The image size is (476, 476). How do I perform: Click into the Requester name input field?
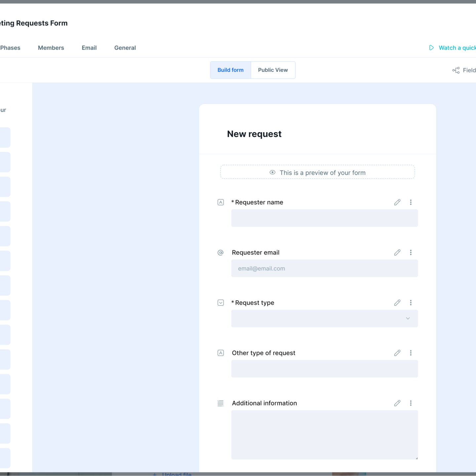tap(324, 218)
